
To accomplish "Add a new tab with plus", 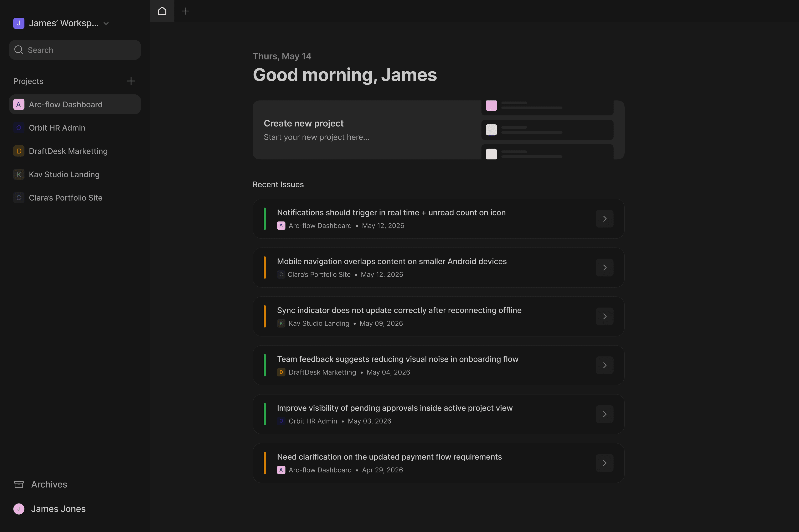I will pos(185,11).
